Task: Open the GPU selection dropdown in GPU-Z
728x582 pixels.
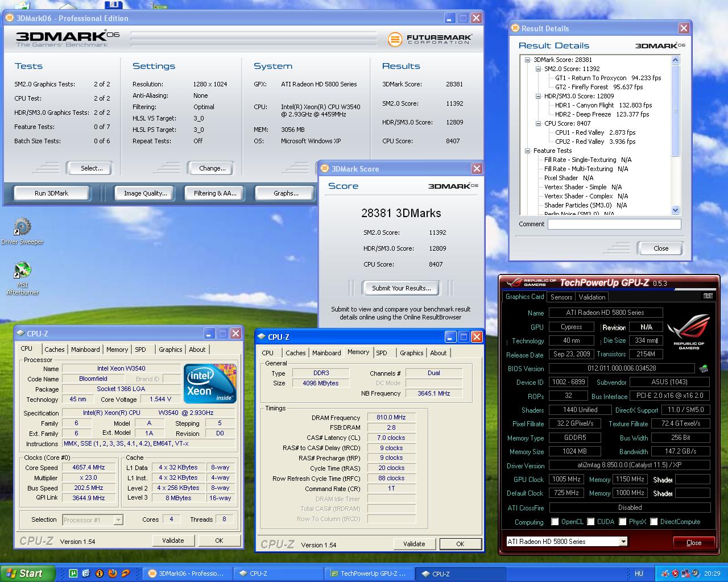Action: 623,542
